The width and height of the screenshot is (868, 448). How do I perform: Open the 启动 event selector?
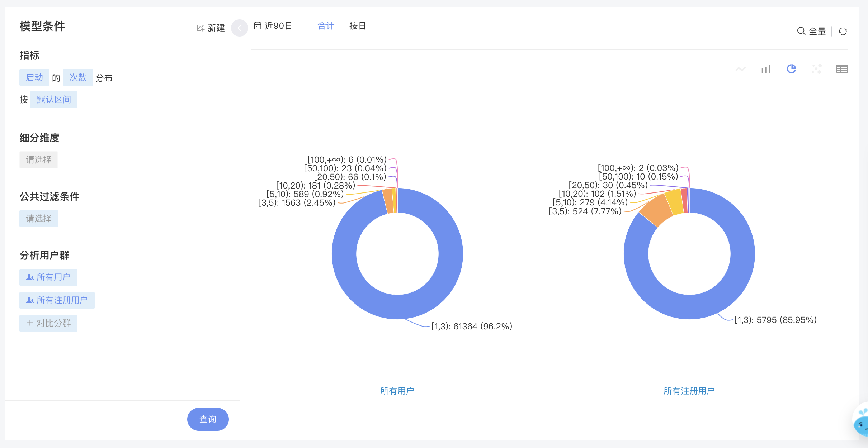pos(34,77)
